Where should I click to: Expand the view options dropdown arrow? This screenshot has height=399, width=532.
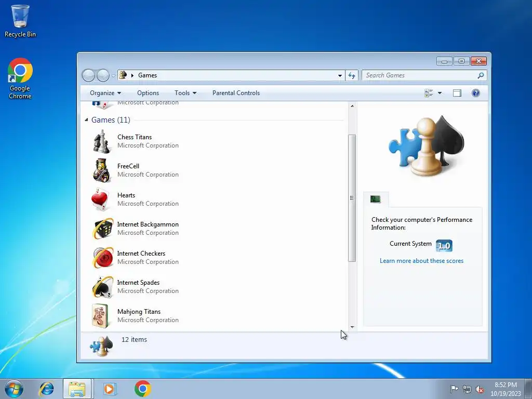(440, 93)
